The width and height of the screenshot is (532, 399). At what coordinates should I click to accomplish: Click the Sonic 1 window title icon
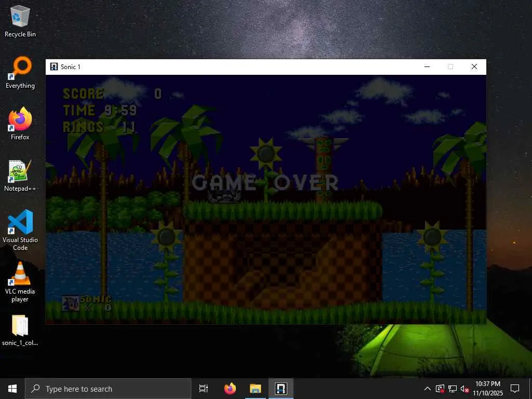[x=54, y=67]
